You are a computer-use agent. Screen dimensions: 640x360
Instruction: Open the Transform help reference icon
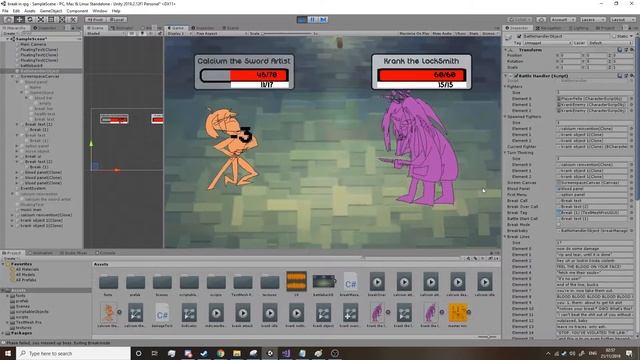(620, 50)
